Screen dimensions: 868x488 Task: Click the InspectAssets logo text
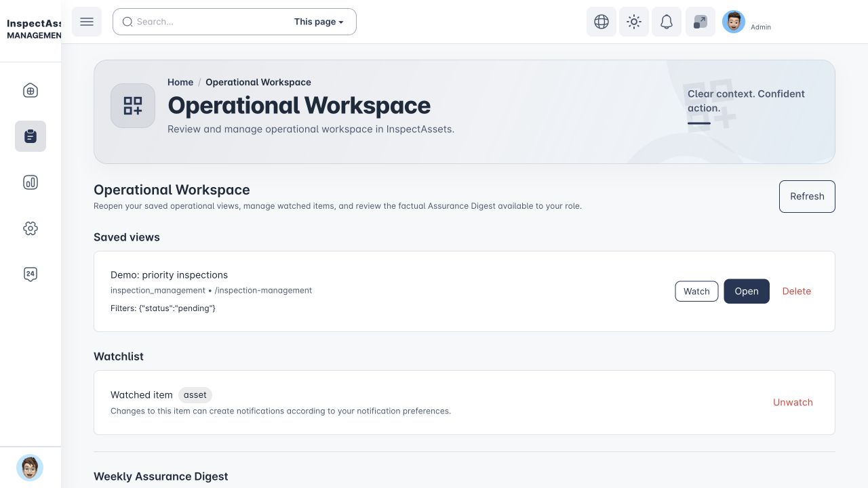pyautogui.click(x=34, y=29)
